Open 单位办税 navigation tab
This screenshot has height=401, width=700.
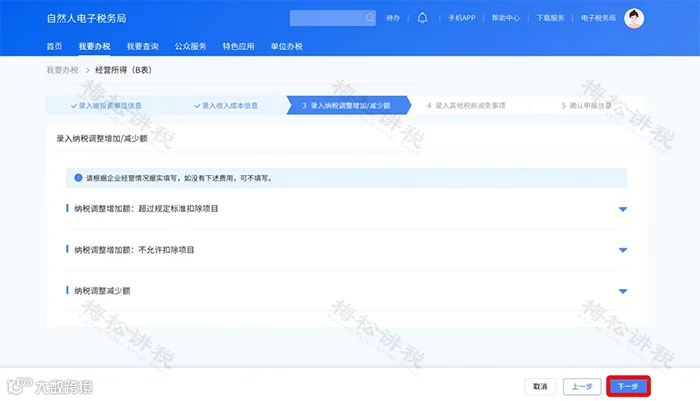pyautogui.click(x=287, y=46)
